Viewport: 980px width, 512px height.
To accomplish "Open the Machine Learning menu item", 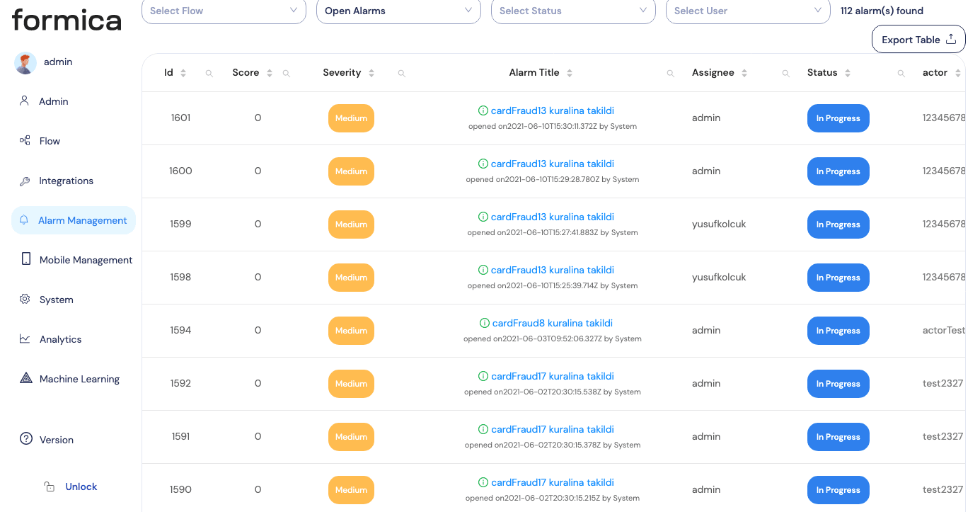I will click(79, 379).
